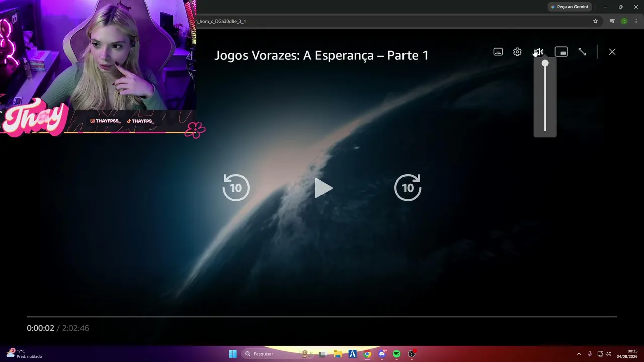Minimize the Chrome window
Image resolution: width=644 pixels, height=362 pixels.
tap(605, 7)
